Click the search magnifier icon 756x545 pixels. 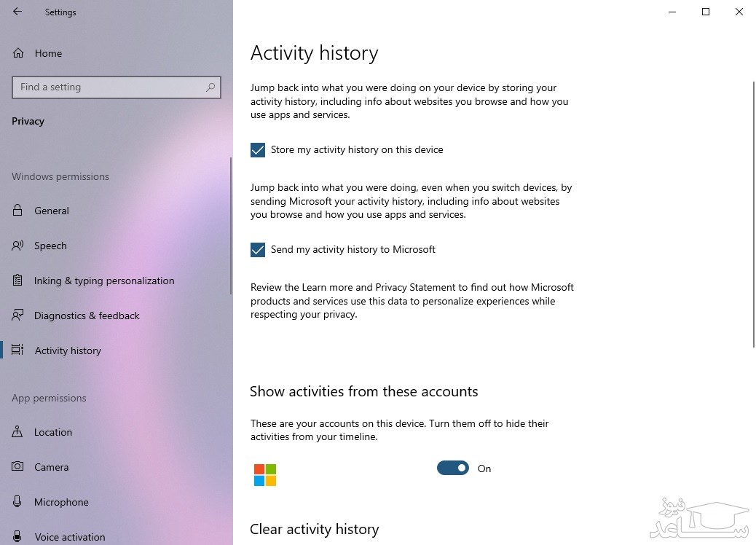(x=210, y=87)
